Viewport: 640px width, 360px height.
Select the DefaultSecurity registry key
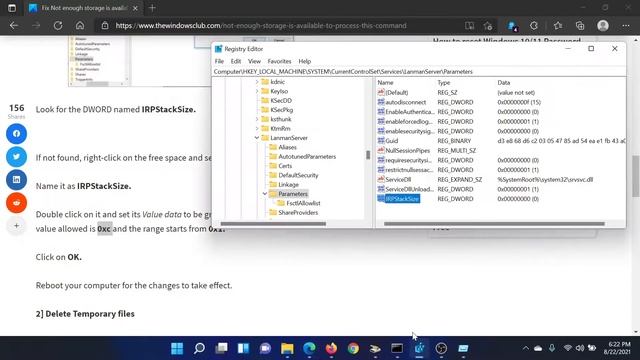click(x=298, y=175)
